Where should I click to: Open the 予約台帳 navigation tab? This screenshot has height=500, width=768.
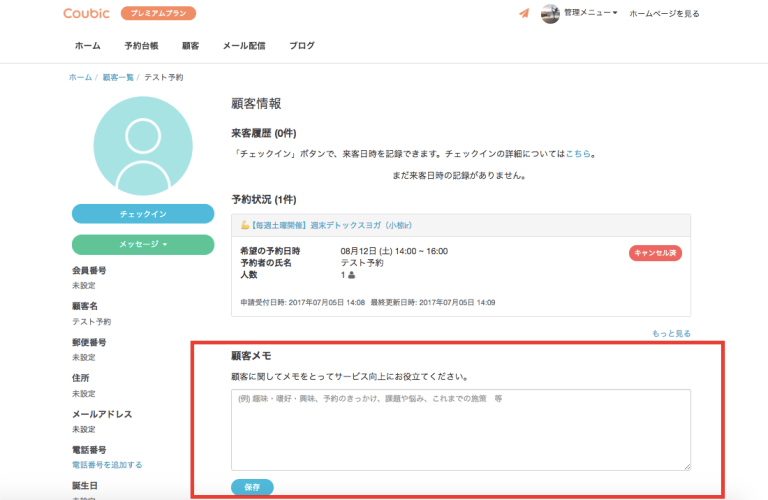141,46
